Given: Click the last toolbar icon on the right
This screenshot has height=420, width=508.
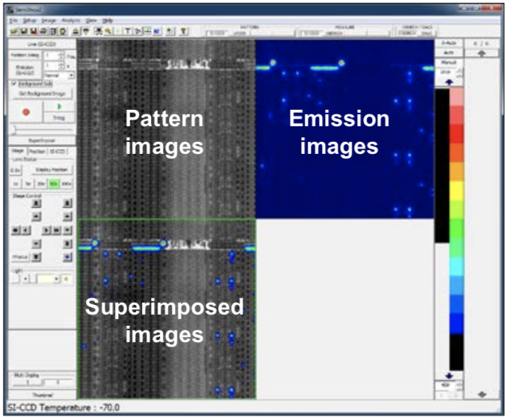Looking at the screenshot, I should pyautogui.click(x=184, y=31).
